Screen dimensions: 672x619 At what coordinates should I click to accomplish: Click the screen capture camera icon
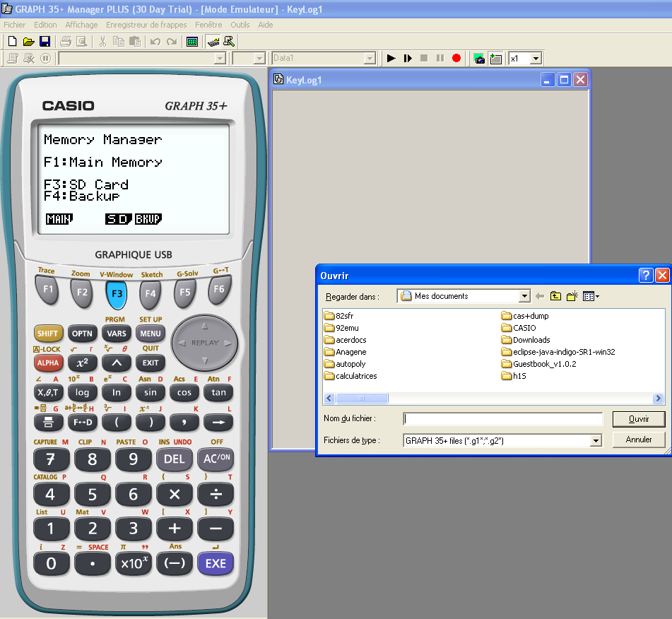click(479, 59)
